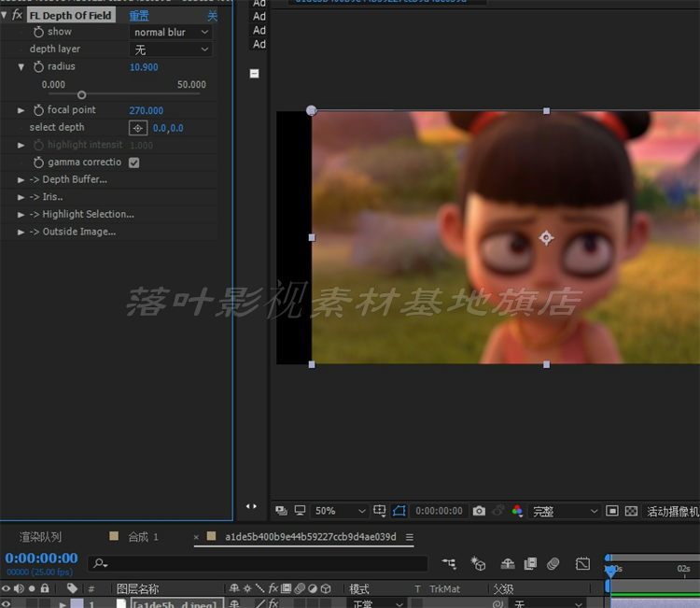The image size is (700, 608).
Task: Expand the Highlight Selection group
Action: tap(21, 215)
